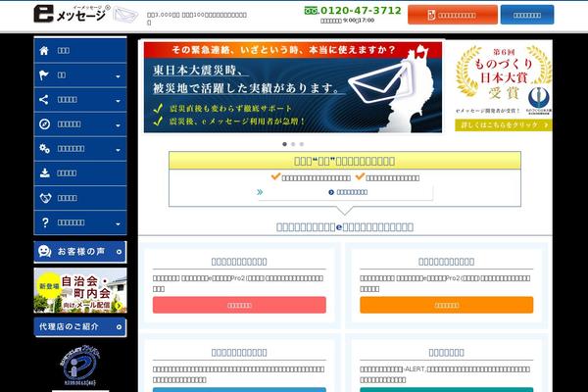Click the question mark icon in the sidebar
The height and width of the screenshot is (392, 588).
(x=45, y=222)
